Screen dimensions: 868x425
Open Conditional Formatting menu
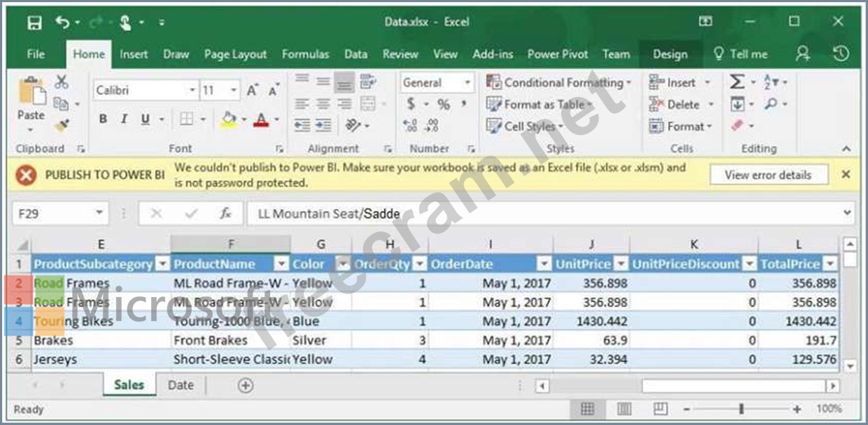(559, 82)
